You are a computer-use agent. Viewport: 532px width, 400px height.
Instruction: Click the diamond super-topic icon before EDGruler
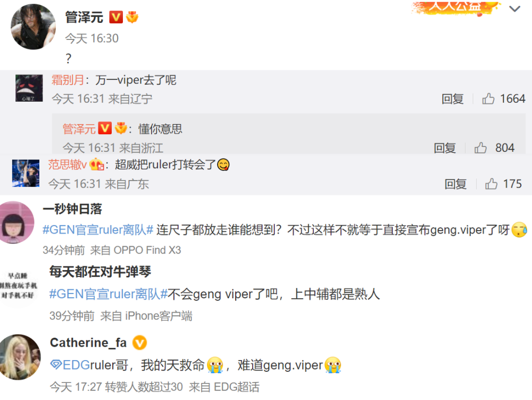56,365
